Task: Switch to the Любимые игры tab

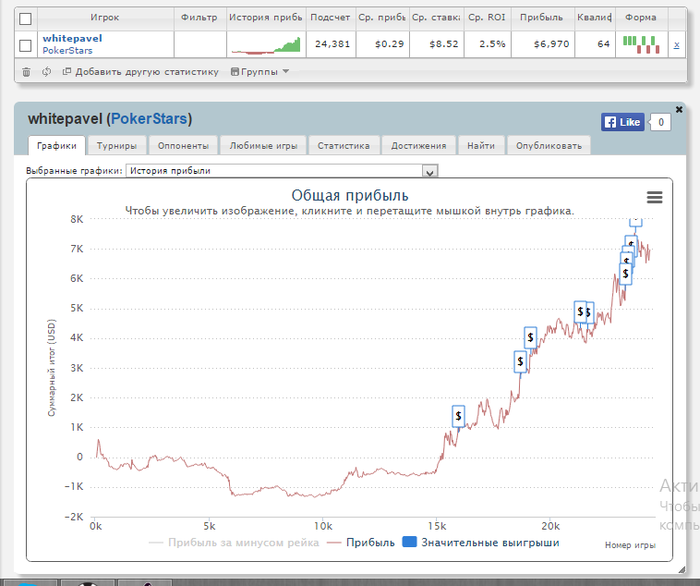Action: 263,145
